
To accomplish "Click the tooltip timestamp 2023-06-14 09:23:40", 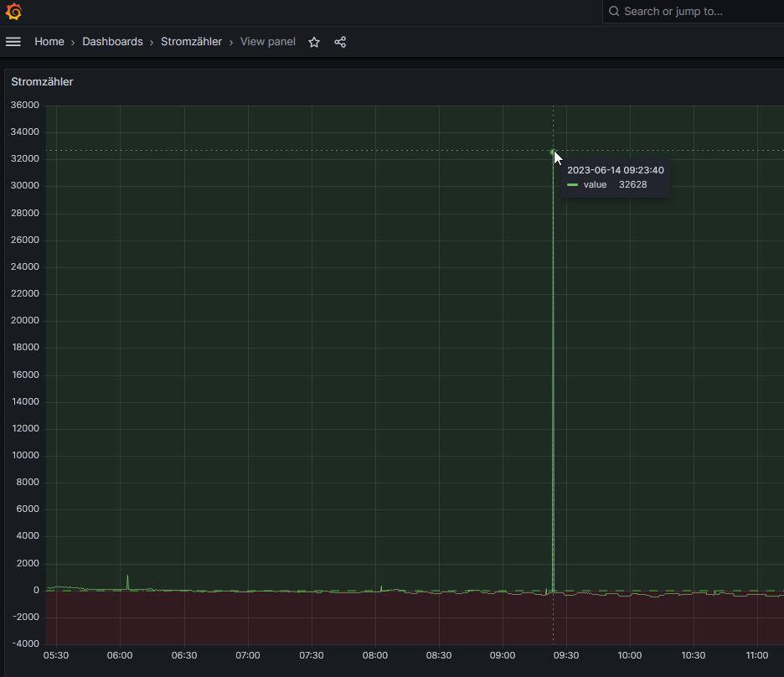I will pos(616,170).
